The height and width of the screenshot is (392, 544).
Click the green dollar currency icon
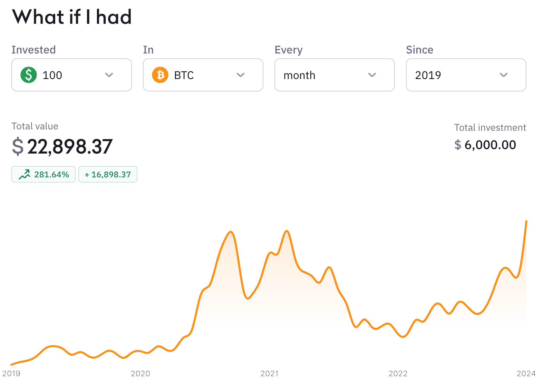click(x=29, y=75)
